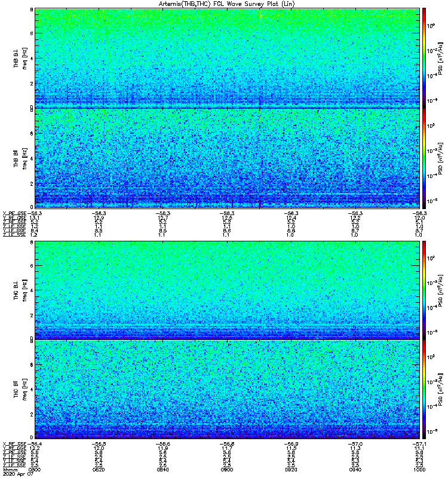Click the "1000" time tick label
The image size is (448, 478).
(419, 470)
